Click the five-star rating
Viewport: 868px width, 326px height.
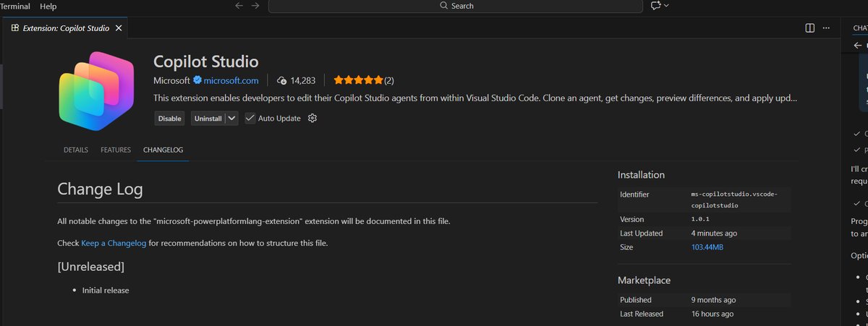(x=357, y=80)
